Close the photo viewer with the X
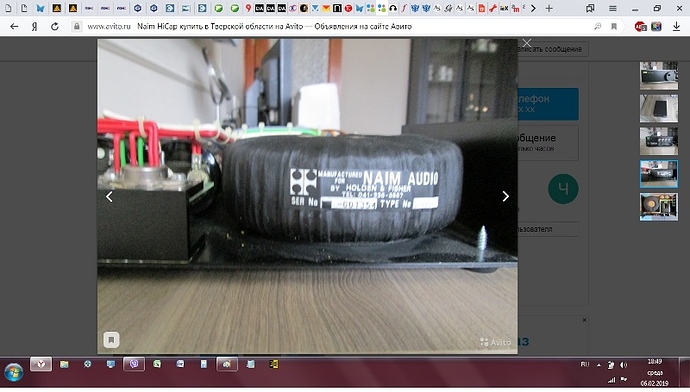This screenshot has height=392, width=690. click(527, 43)
